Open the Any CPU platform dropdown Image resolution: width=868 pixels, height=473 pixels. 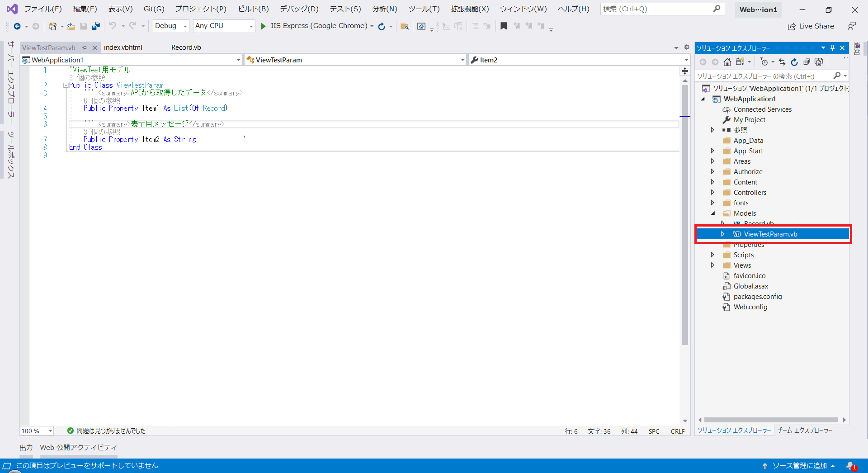pos(224,26)
